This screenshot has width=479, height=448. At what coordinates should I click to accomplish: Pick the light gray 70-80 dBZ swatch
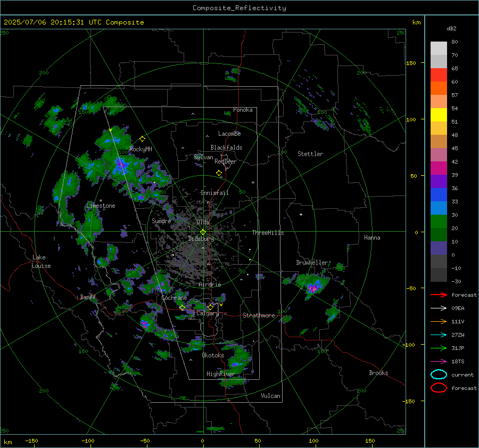[x=439, y=48]
